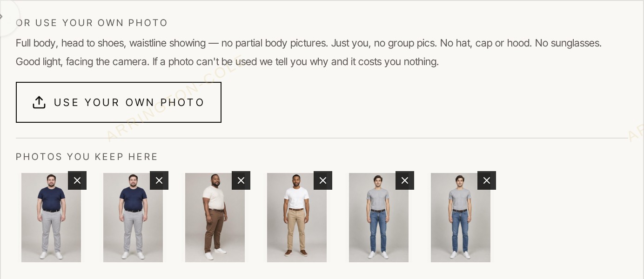Remove the second navy t-shirt photo
Image resolution: width=644 pixels, height=279 pixels.
click(159, 180)
